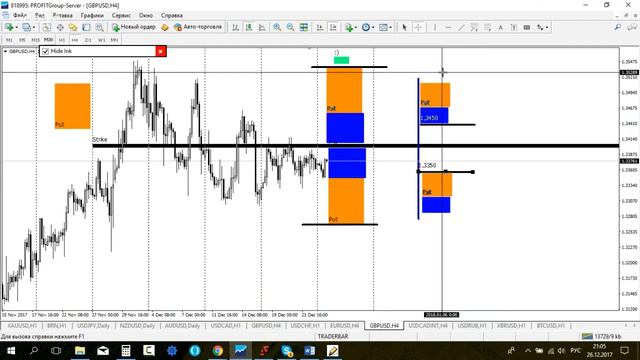
Task: Expand the profiles dropdown arrow
Action: 34,27
